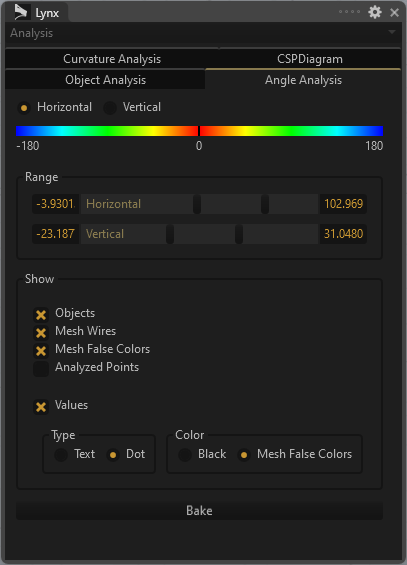Click the Lynx logo icon
This screenshot has width=407, height=565.
click(x=21, y=12)
